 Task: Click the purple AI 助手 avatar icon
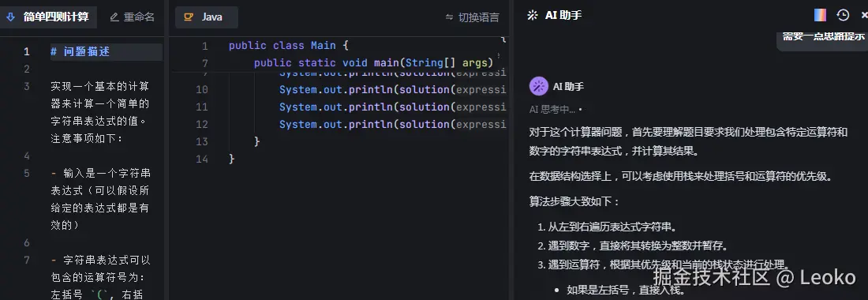(x=539, y=86)
